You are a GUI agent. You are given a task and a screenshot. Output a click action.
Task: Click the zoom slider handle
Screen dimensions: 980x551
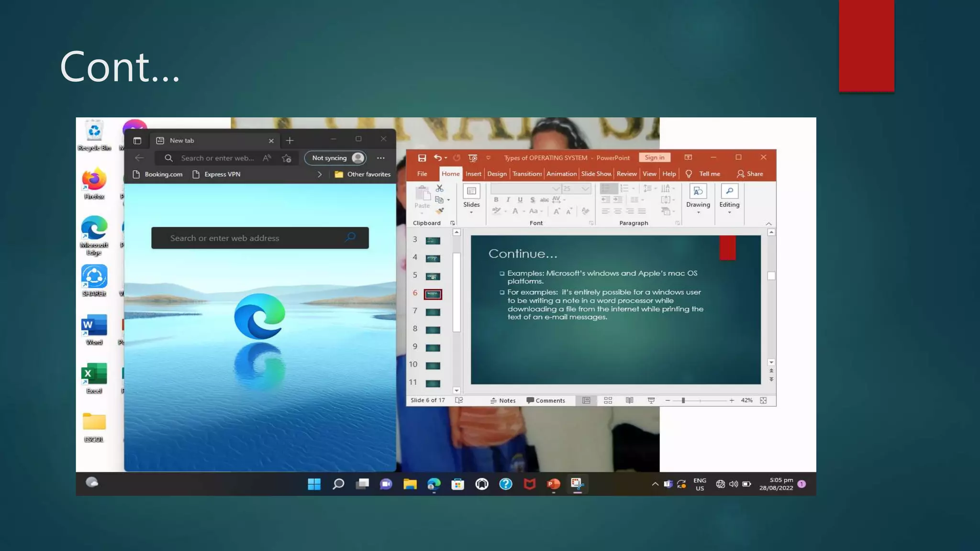click(x=683, y=400)
